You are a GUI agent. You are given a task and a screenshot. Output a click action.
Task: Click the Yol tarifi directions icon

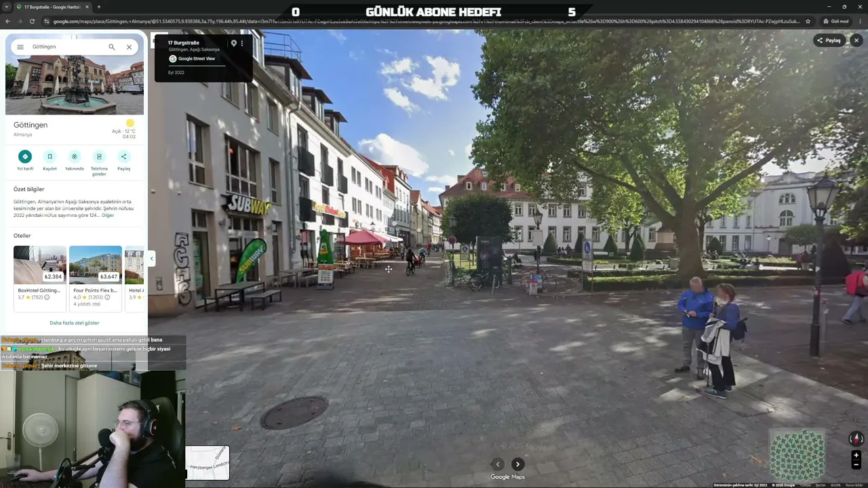25,157
